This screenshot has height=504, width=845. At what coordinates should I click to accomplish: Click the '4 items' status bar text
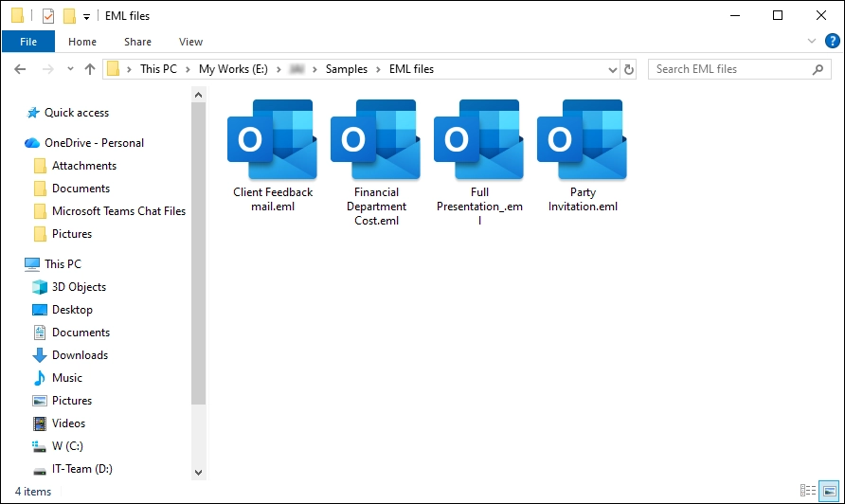pyautogui.click(x=33, y=492)
